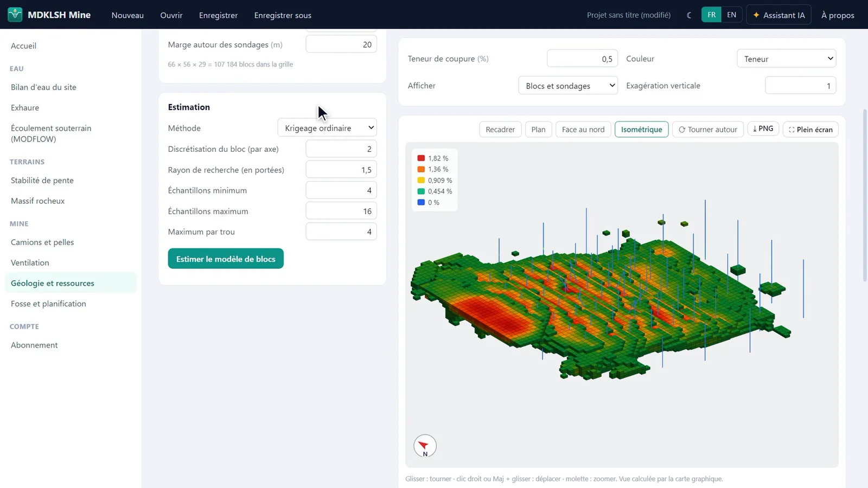The height and width of the screenshot is (488, 868).
Task: Click orange 1,36 % legend swatch
Action: [x=421, y=169]
